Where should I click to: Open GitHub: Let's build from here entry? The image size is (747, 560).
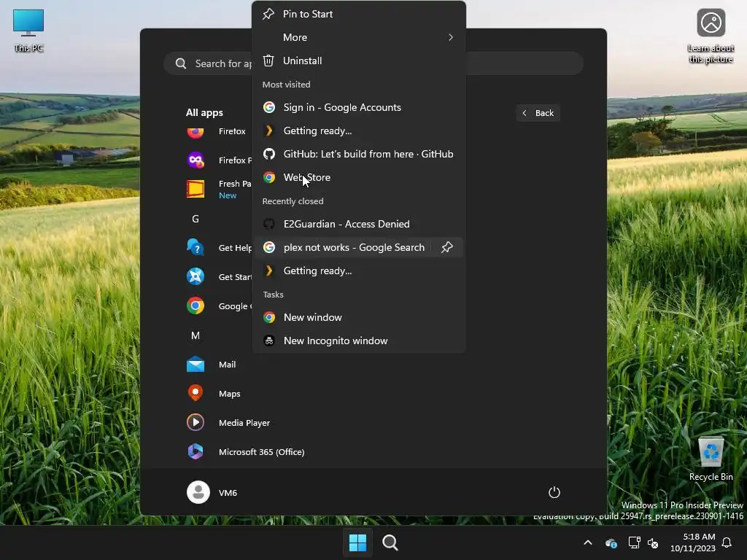[359, 154]
